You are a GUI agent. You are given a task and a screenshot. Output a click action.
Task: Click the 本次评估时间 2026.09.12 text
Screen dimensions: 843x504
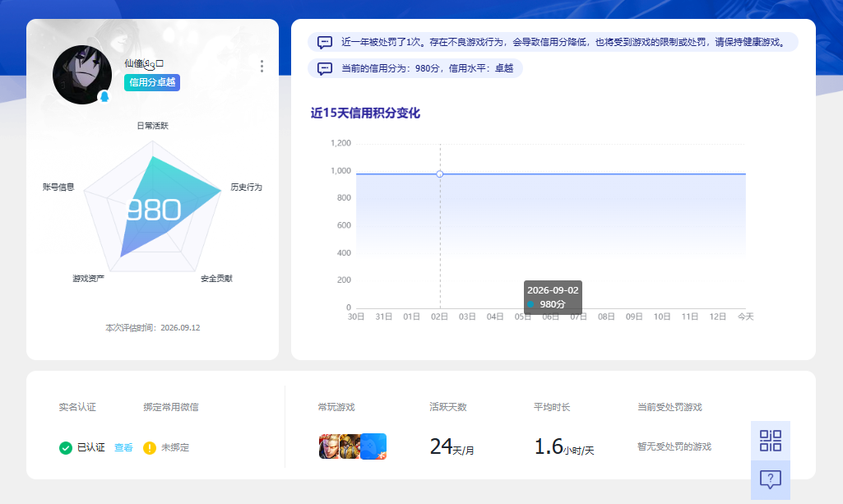(153, 328)
